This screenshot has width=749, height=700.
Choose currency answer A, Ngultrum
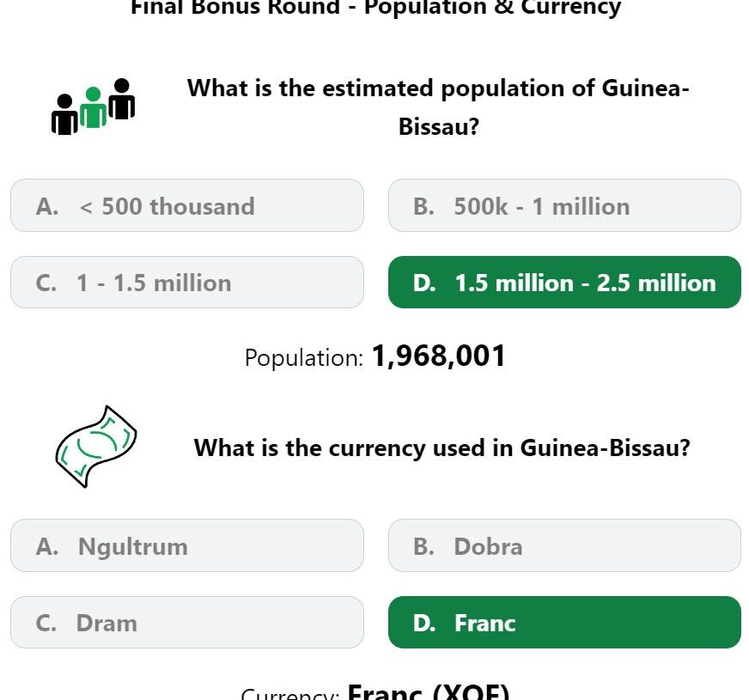[x=187, y=545]
